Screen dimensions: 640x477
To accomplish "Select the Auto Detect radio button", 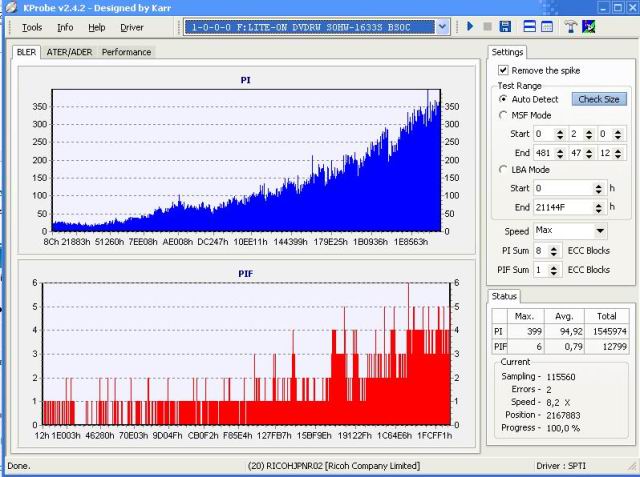I will coord(503,99).
